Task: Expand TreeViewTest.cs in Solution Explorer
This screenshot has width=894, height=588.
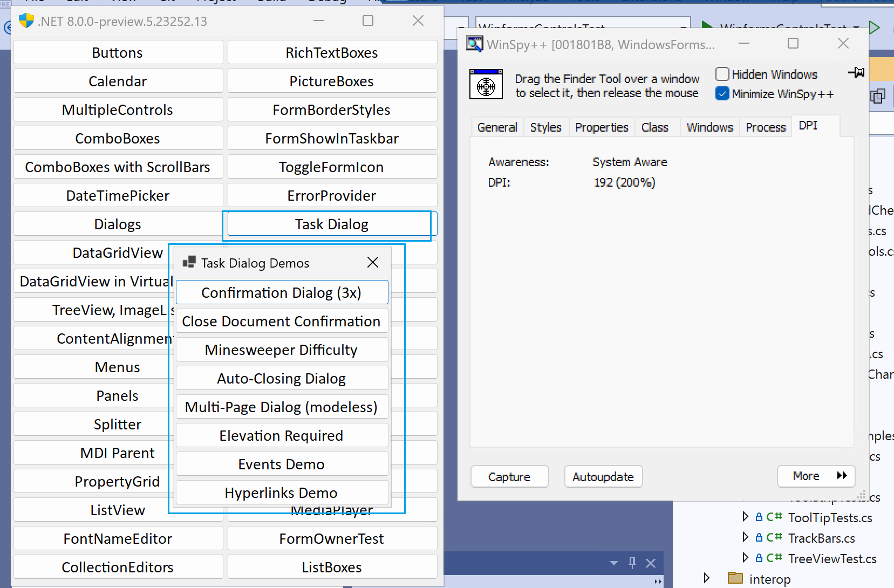Action: pos(745,558)
